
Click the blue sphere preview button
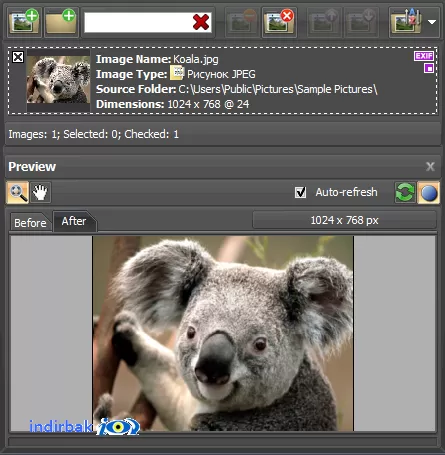[x=429, y=193]
